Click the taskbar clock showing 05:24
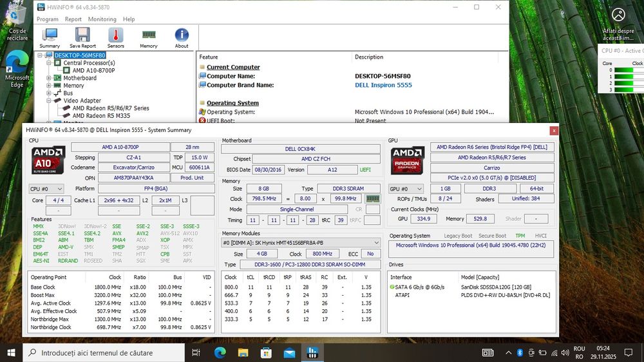The image size is (644, 362). coord(603,352)
